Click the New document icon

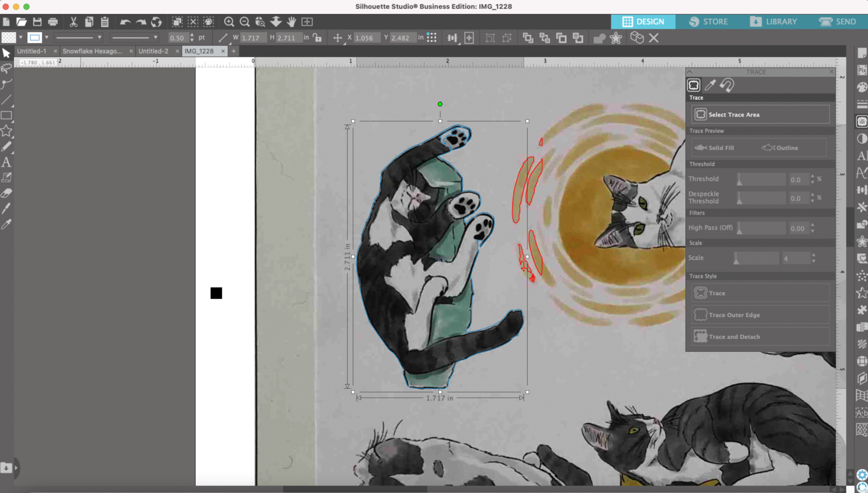click(x=6, y=22)
